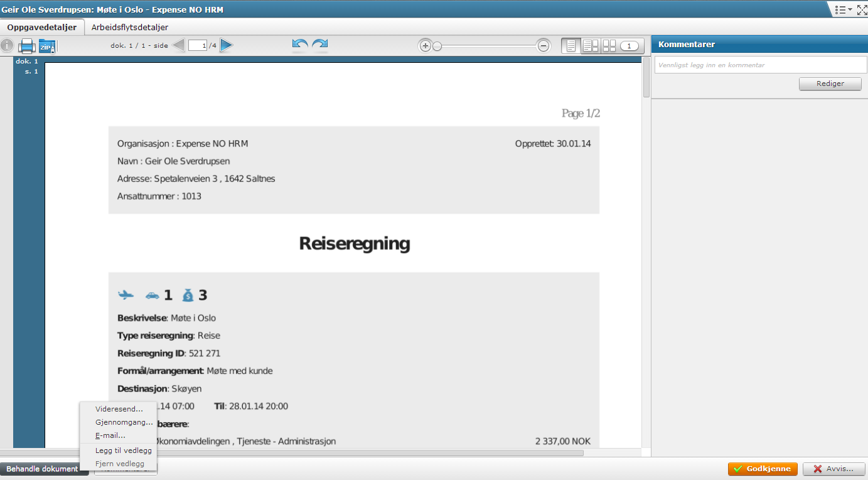Click the zoom plus icon on slider
This screenshot has height=480, width=868.
pyautogui.click(x=425, y=46)
